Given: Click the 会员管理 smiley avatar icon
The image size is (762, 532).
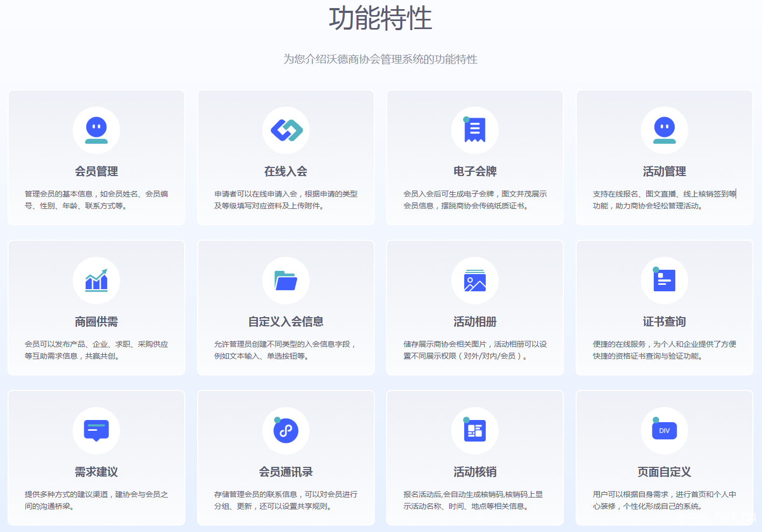Looking at the screenshot, I should pos(96,130).
